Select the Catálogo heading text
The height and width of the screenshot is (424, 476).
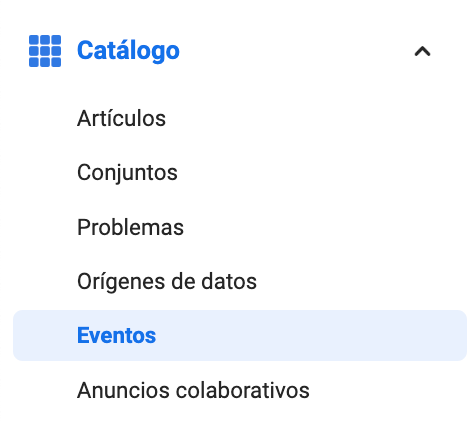click(128, 51)
